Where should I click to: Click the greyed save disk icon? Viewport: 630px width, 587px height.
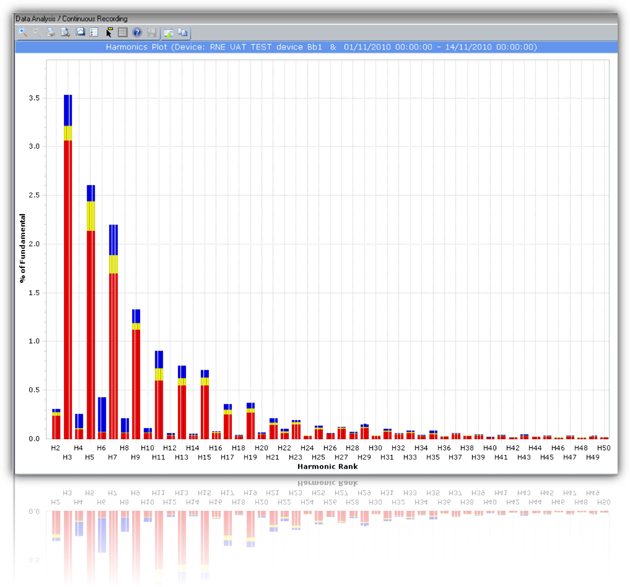click(x=152, y=33)
